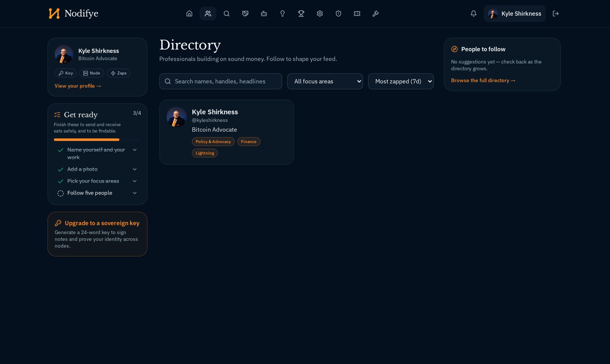610x364 pixels.
Task: Click the log out icon
Action: tap(556, 14)
